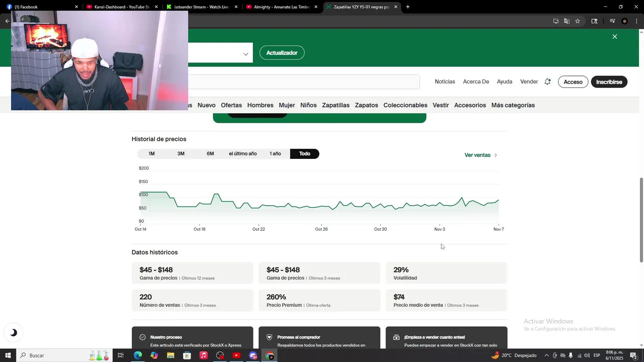The image size is (644, 362).
Task: Select the 'el último año' range
Action: click(x=243, y=154)
